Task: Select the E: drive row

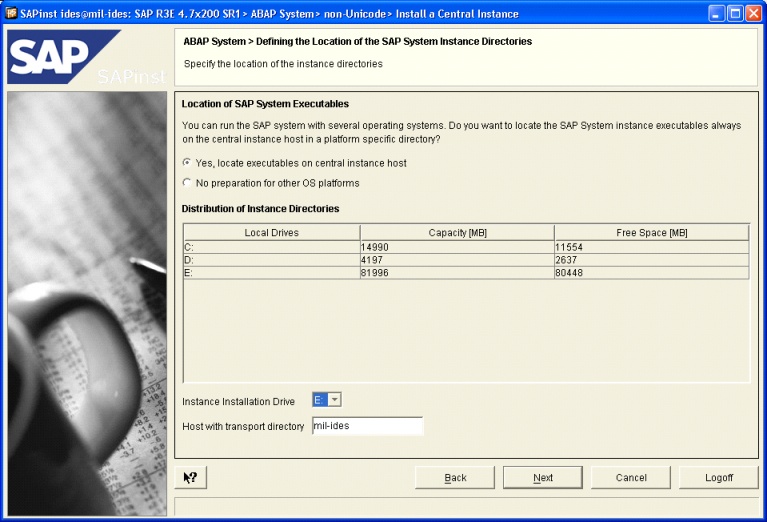Action: tap(466, 272)
